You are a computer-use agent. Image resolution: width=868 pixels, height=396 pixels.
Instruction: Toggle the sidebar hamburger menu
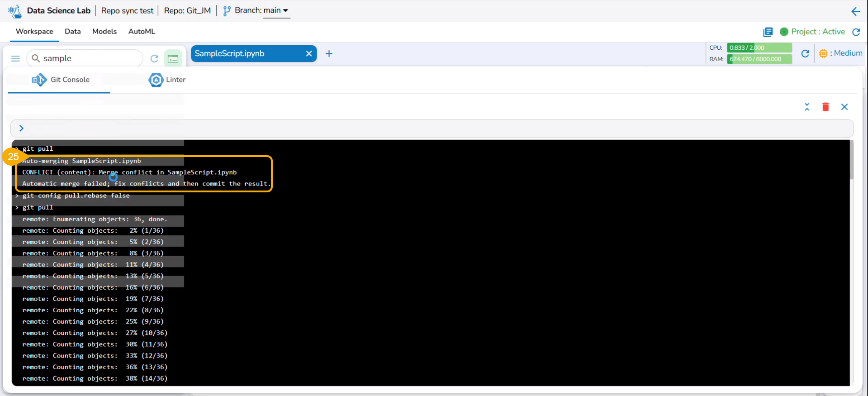pos(15,58)
